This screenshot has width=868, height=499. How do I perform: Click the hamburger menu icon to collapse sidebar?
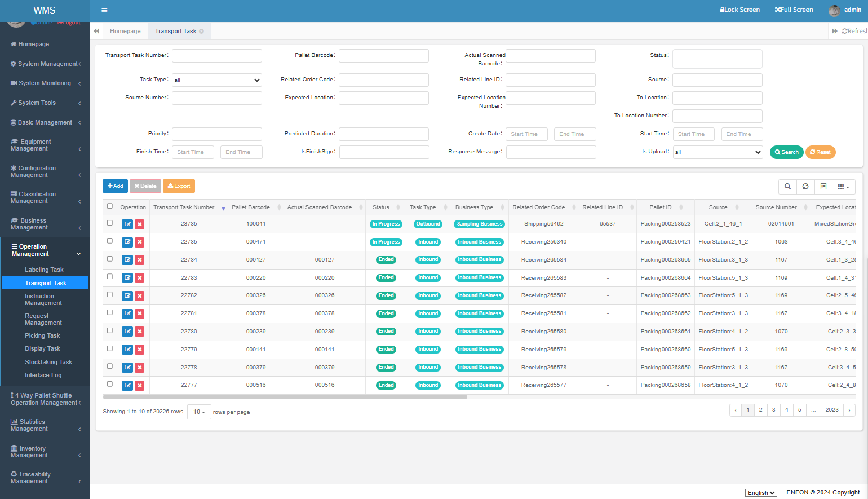click(104, 10)
